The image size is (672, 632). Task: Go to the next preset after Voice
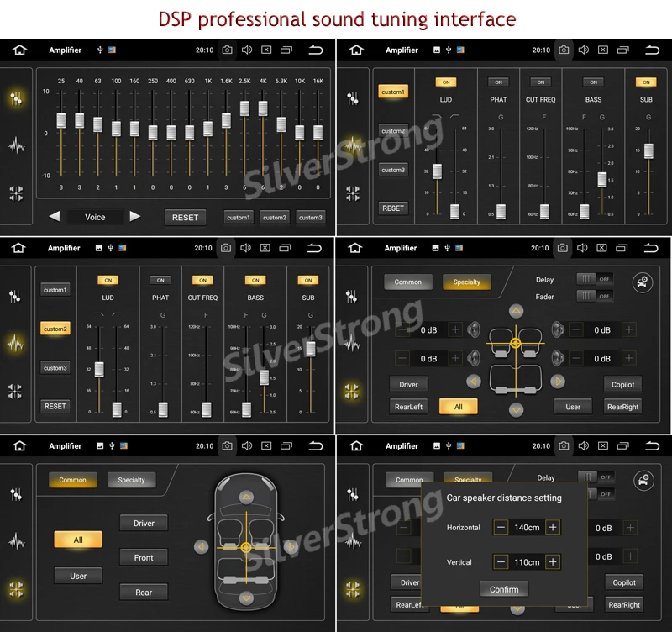click(x=135, y=216)
